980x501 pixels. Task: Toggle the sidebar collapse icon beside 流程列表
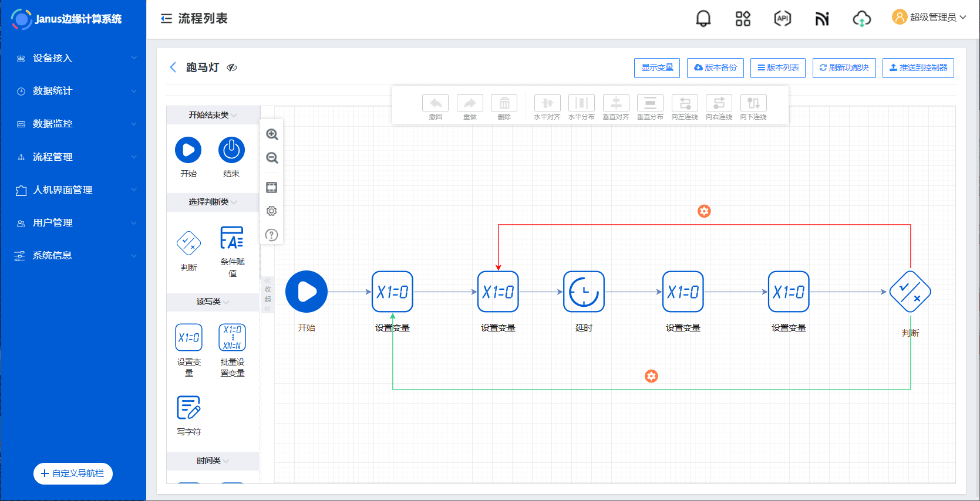coord(166,19)
